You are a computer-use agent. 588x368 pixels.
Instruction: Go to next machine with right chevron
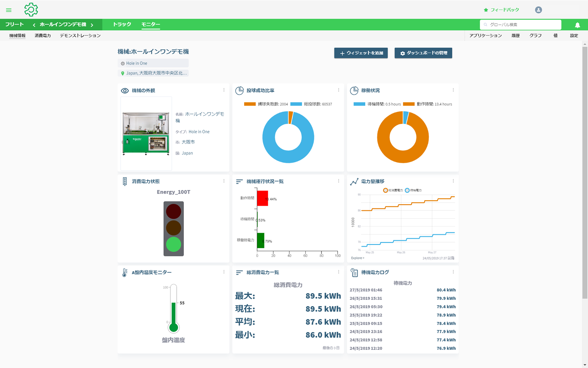coord(92,25)
